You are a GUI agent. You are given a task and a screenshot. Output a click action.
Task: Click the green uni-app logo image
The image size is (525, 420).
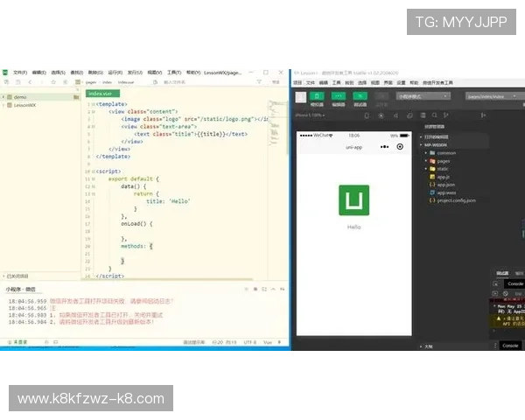(x=354, y=200)
